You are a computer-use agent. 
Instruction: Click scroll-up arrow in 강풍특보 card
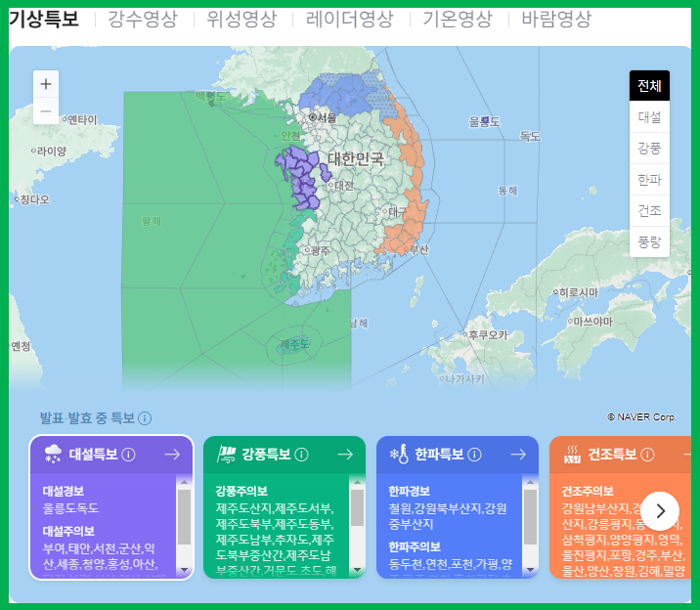357,482
